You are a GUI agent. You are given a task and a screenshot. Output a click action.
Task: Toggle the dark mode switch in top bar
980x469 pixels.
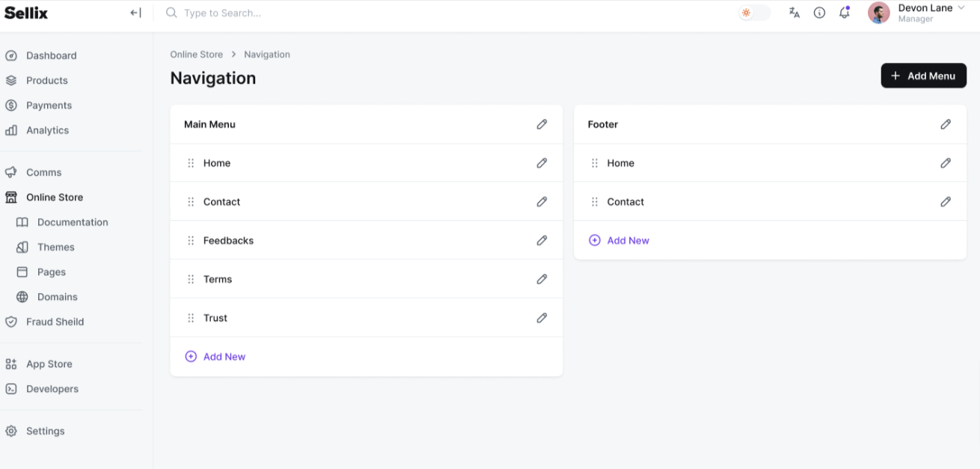tap(753, 13)
